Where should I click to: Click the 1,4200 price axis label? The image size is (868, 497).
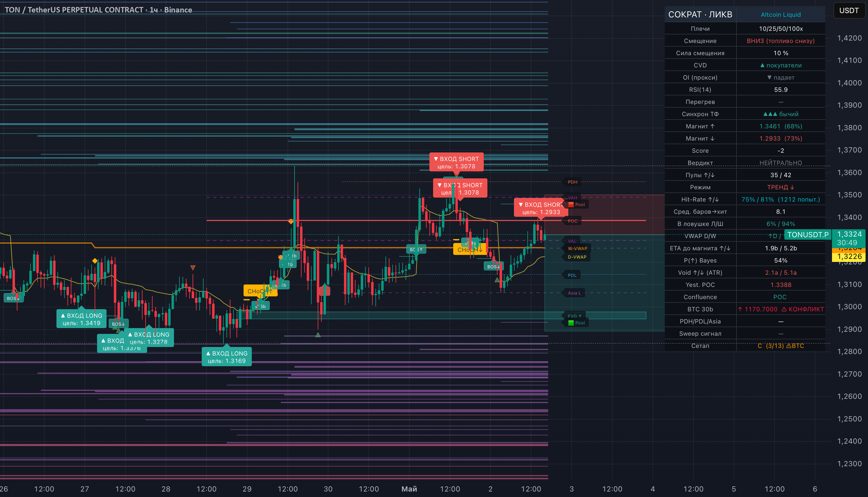point(849,38)
